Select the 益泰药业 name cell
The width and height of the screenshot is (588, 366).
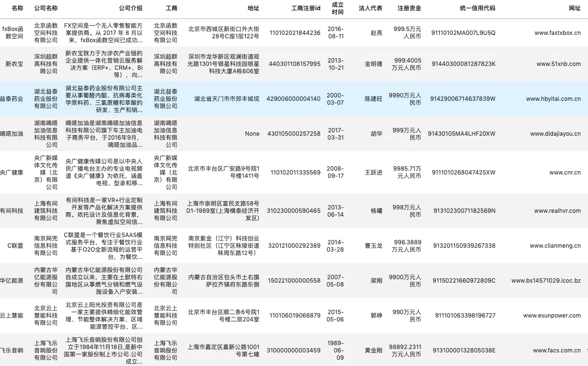12,99
